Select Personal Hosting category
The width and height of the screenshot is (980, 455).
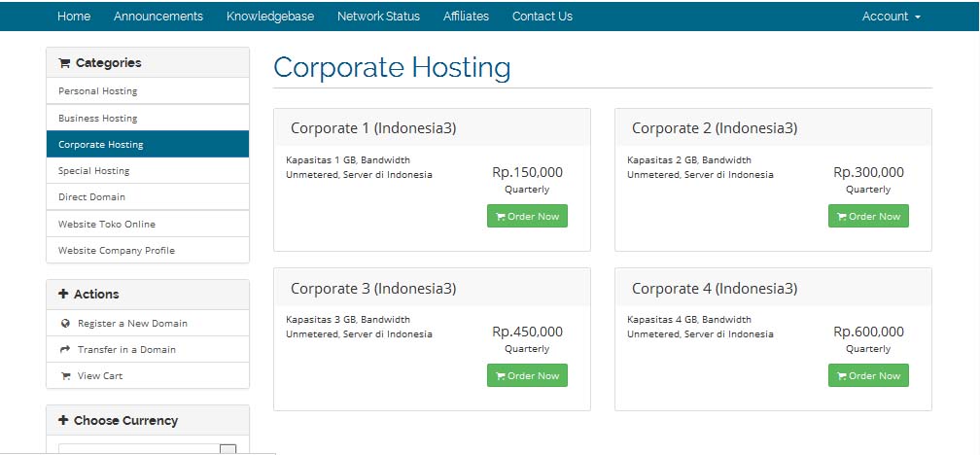[98, 91]
